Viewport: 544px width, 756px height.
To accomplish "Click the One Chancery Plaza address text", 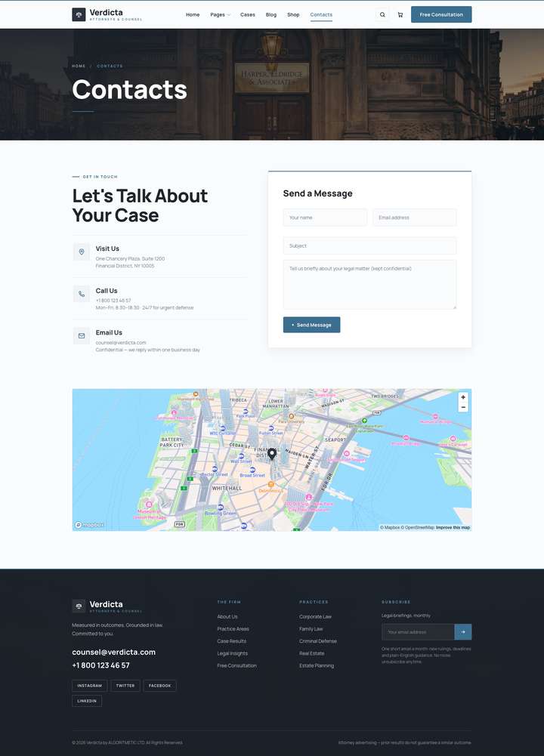I will click(130, 259).
